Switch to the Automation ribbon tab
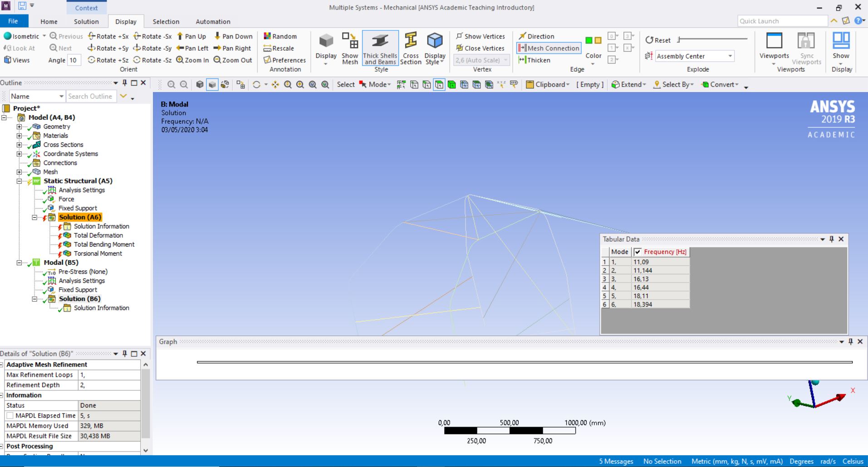Image resolution: width=868 pixels, height=467 pixels. pos(213,21)
